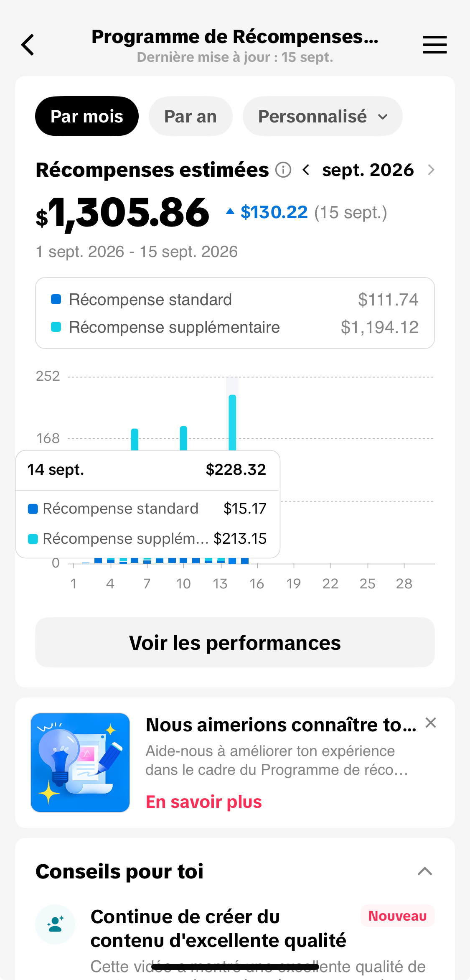Screen dimensions: 470x980
Task: Go to previous month with left chevron
Action: pos(306,170)
